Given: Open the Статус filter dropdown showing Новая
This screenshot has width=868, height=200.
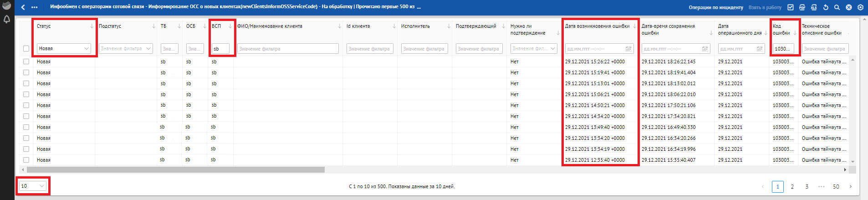Looking at the screenshot, I should coord(64,48).
